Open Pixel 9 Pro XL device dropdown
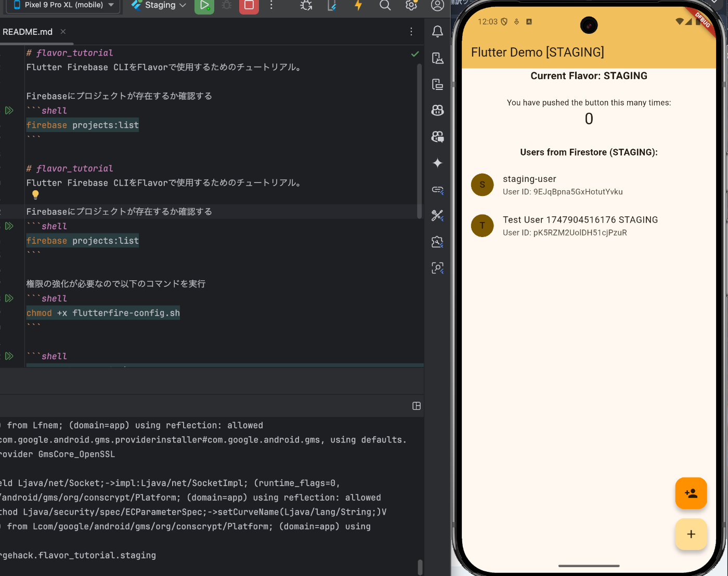The height and width of the screenshot is (576, 728). 63,5
